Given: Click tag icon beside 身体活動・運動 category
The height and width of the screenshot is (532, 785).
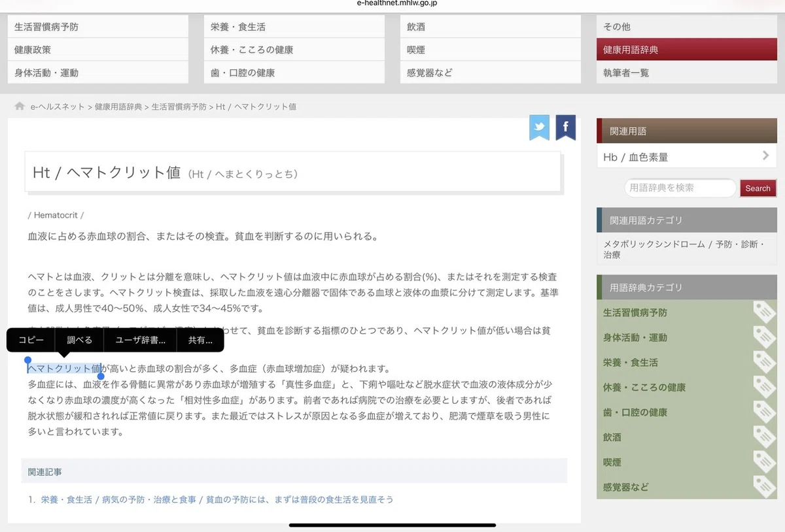Looking at the screenshot, I should click(x=763, y=337).
